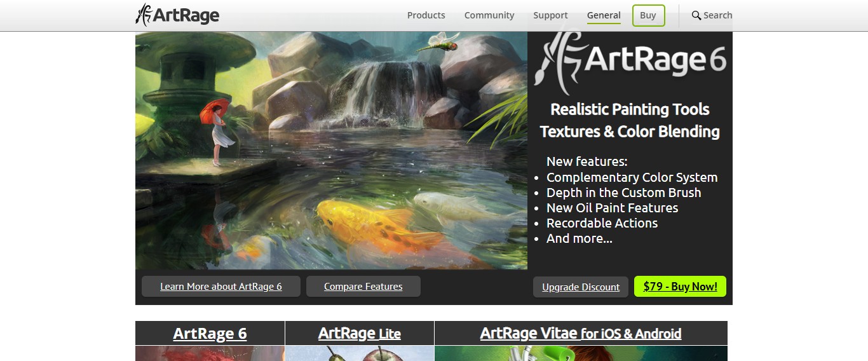This screenshot has width=868, height=361.
Task: Click the $79 - Buy Now! button
Action: 680,287
